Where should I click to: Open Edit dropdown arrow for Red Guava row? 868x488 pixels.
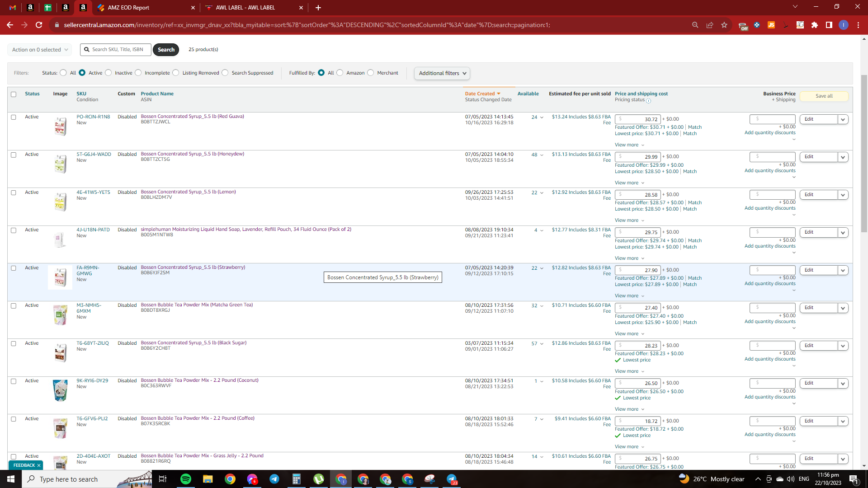point(843,120)
